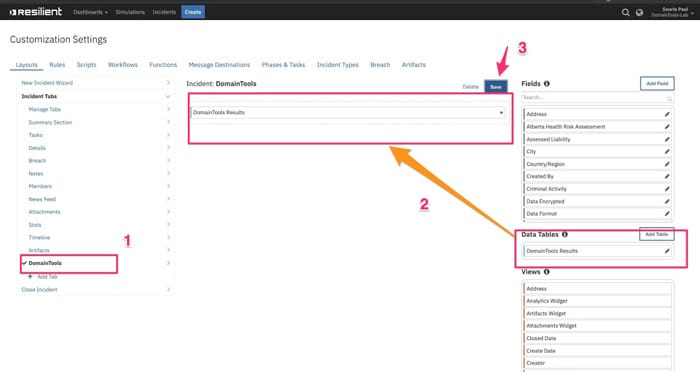Open the Artifacts settings tab

413,65
